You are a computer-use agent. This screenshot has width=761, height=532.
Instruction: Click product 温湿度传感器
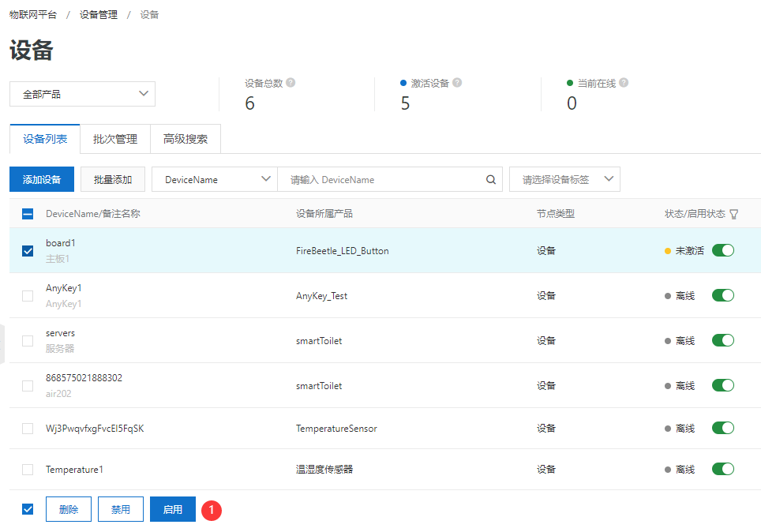[324, 470]
